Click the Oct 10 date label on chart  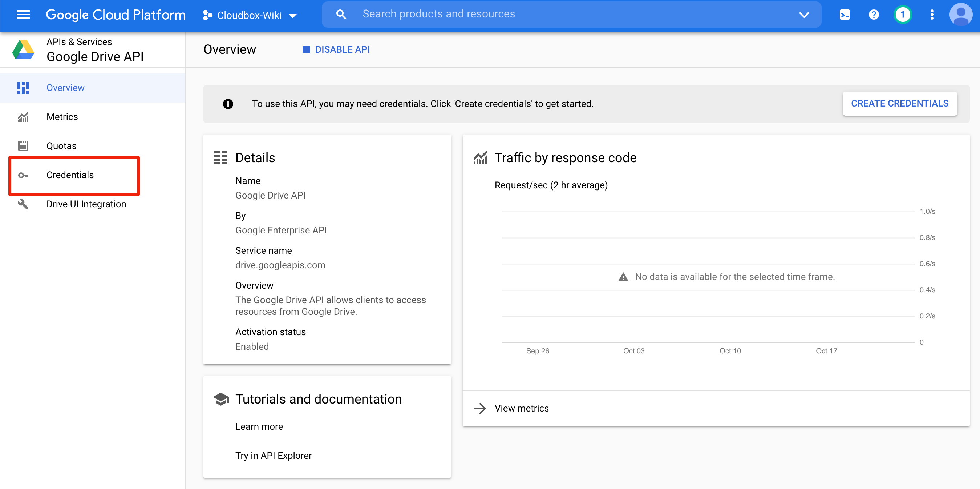[730, 351]
